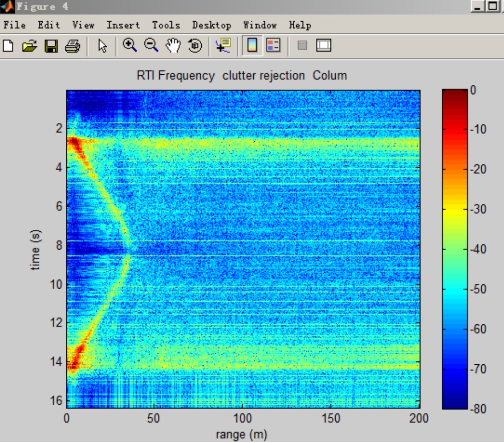504x443 pixels.
Task: Click the x-axis tick label '150'
Action: tap(331, 418)
